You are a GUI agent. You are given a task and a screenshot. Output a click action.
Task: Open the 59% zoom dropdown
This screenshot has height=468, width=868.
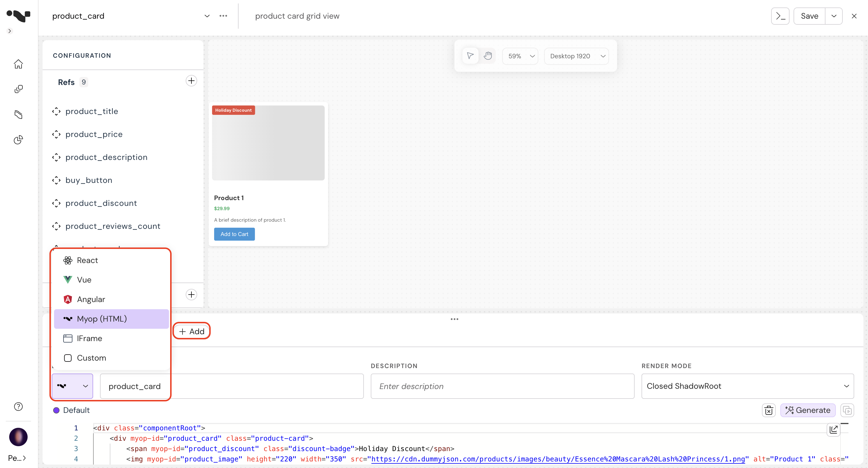pos(520,56)
